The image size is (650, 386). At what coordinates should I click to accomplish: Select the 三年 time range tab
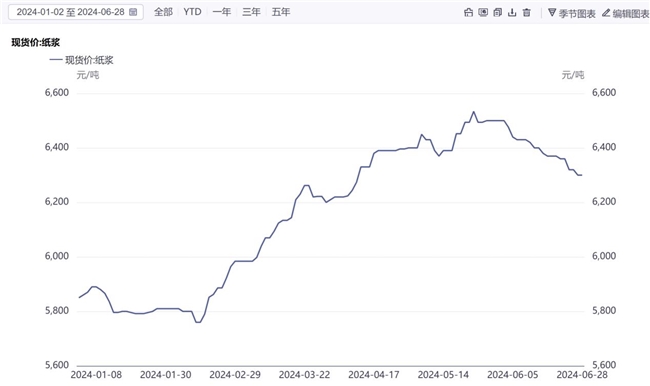click(x=251, y=12)
